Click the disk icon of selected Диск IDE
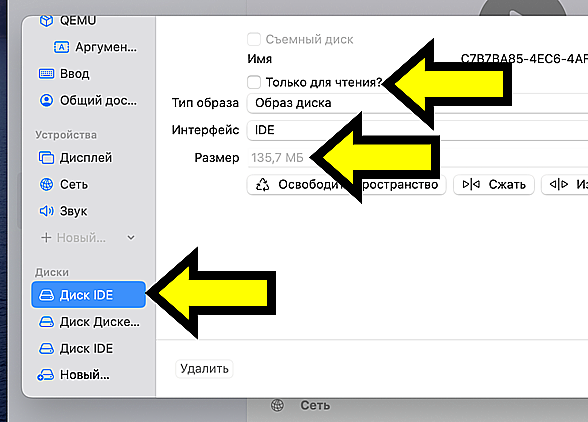This screenshot has height=422, width=588. click(46, 295)
